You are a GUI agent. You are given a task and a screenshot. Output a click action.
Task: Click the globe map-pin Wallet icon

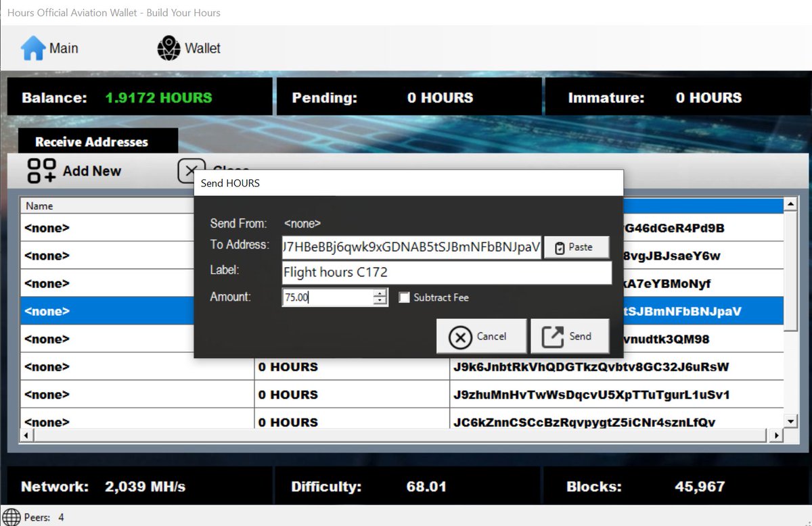pyautogui.click(x=169, y=48)
